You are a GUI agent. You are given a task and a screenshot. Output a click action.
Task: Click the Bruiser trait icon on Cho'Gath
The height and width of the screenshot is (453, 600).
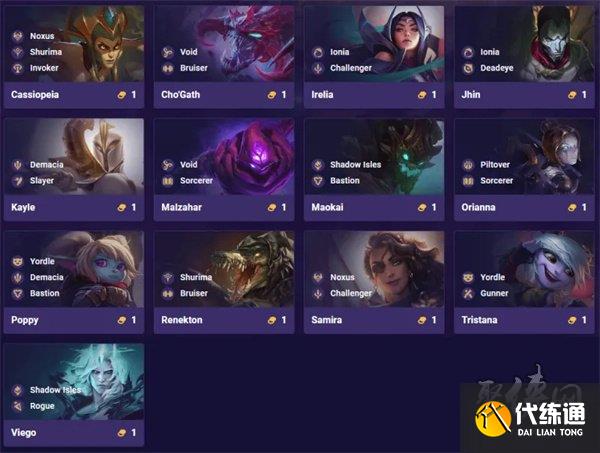click(x=168, y=68)
